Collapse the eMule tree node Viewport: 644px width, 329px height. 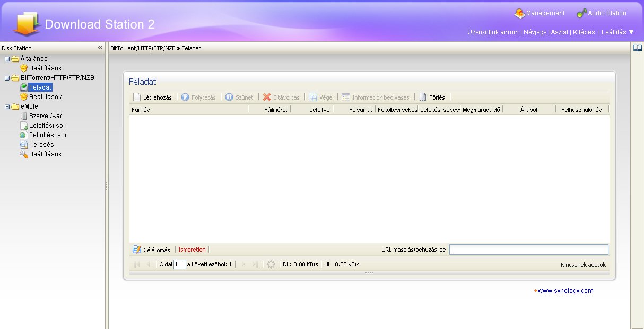pos(7,106)
